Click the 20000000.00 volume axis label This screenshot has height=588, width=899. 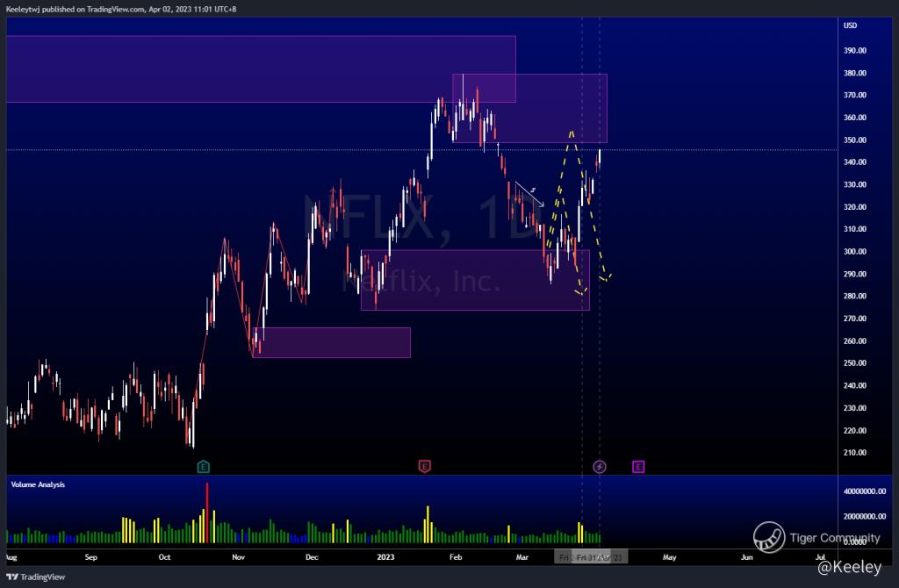865,516
